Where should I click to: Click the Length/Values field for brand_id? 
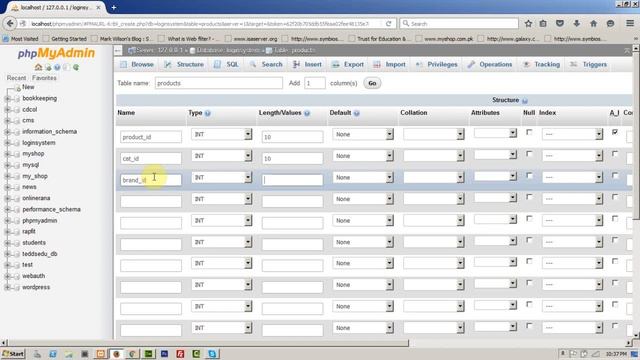pos(293,180)
